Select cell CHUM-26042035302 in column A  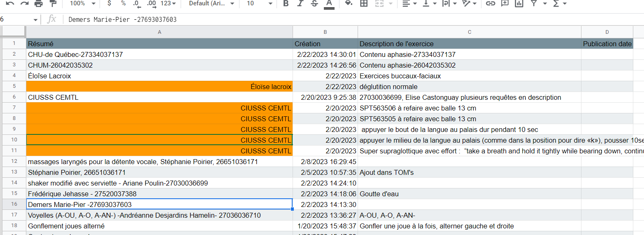click(159, 65)
